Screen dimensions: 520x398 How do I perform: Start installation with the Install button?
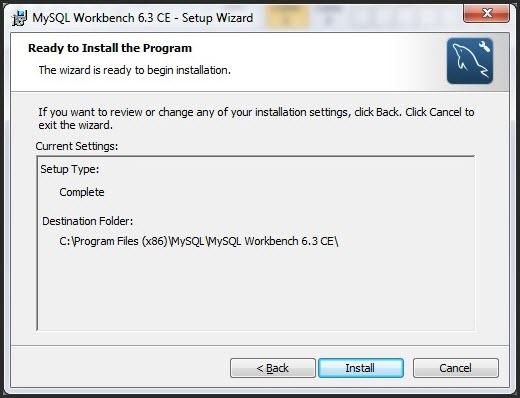(x=361, y=368)
